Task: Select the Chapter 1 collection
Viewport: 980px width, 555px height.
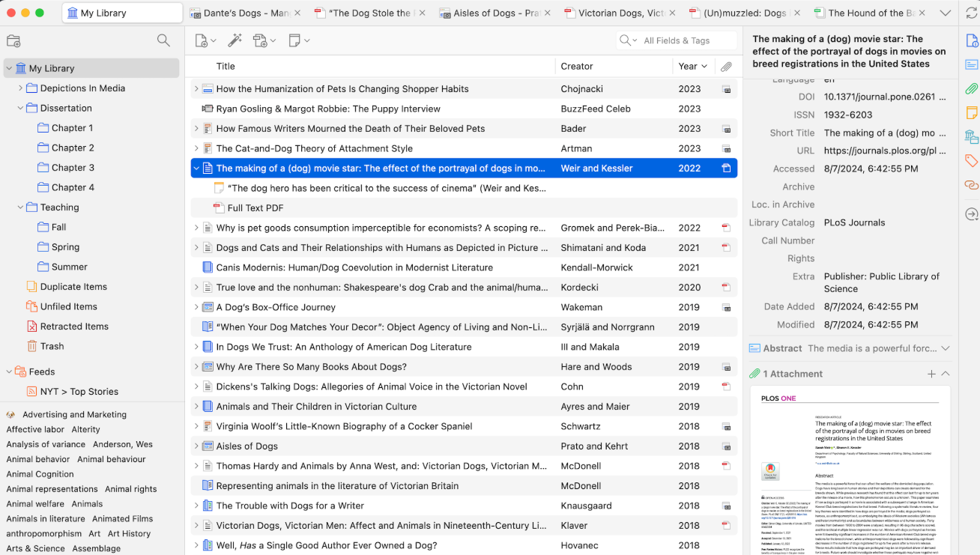Action: click(x=73, y=128)
